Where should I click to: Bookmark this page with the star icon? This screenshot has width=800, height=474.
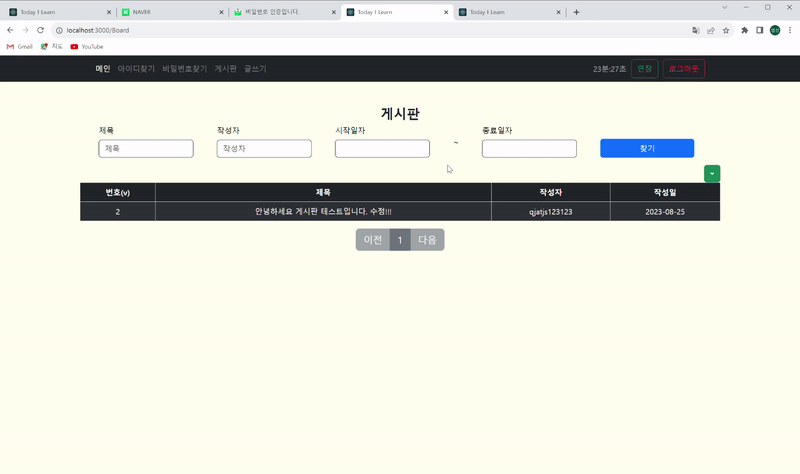click(726, 30)
